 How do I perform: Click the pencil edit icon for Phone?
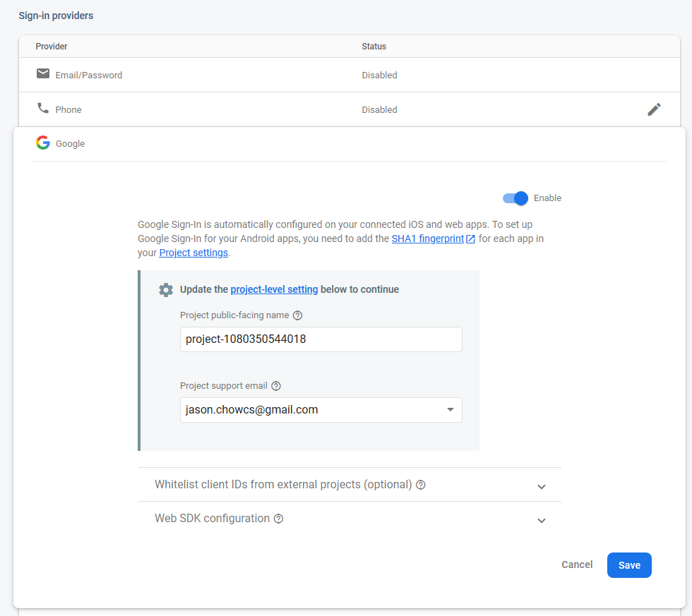tap(654, 109)
